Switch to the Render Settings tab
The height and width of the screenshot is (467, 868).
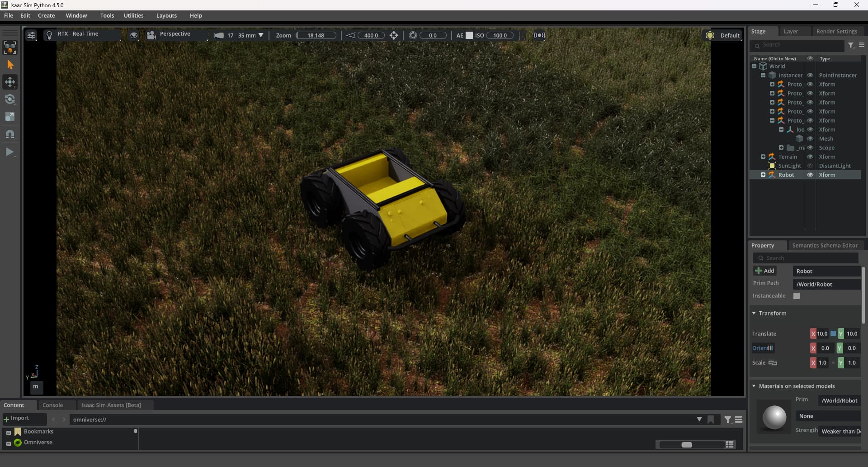click(836, 31)
